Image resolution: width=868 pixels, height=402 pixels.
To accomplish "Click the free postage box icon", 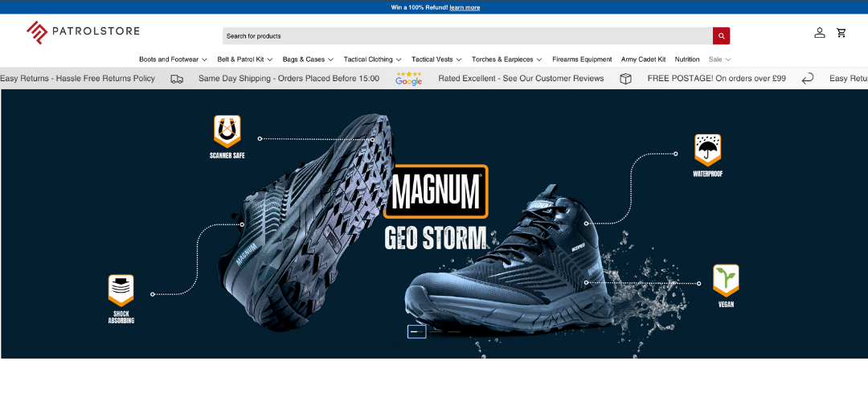I will click(625, 79).
